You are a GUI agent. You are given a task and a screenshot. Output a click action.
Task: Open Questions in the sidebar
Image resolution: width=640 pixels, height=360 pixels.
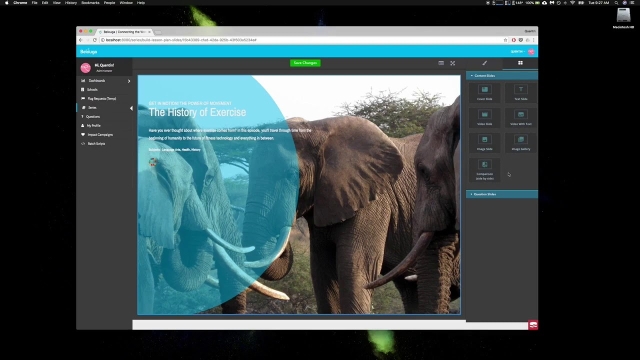coord(93,117)
